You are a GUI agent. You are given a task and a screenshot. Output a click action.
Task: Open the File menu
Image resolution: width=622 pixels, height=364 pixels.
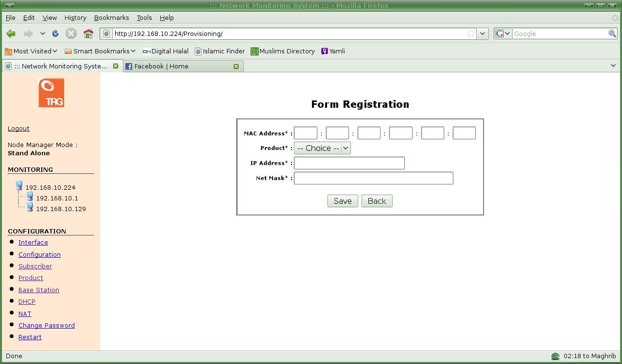pyautogui.click(x=10, y=17)
